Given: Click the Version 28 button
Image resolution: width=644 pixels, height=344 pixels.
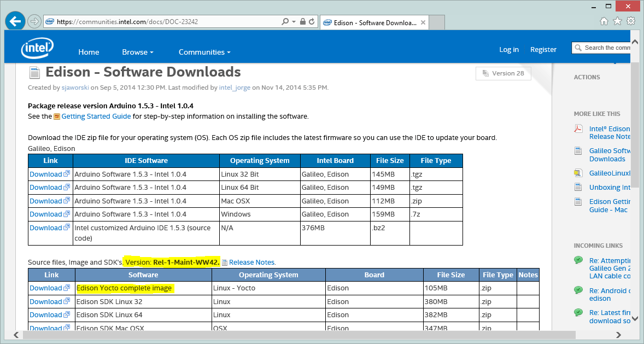Looking at the screenshot, I should tap(503, 74).
